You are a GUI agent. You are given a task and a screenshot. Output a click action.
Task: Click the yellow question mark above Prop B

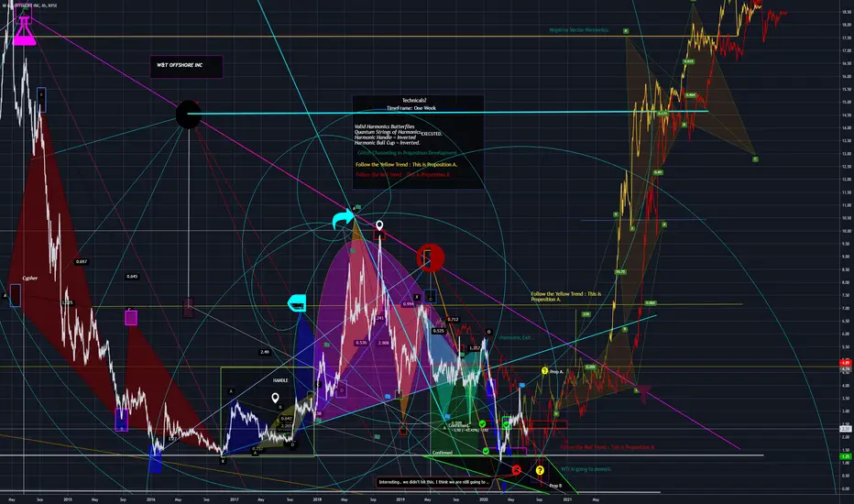539,470
